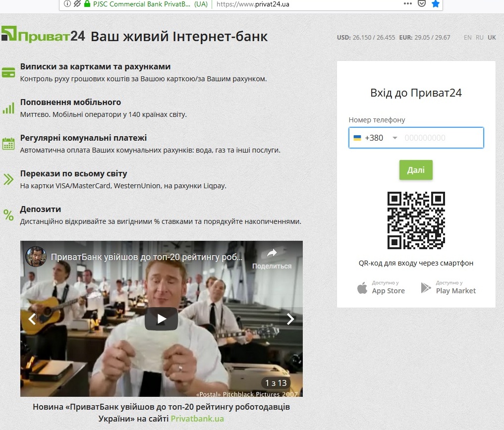
Task: Click the QR code for smartphone login
Action: coord(416,220)
